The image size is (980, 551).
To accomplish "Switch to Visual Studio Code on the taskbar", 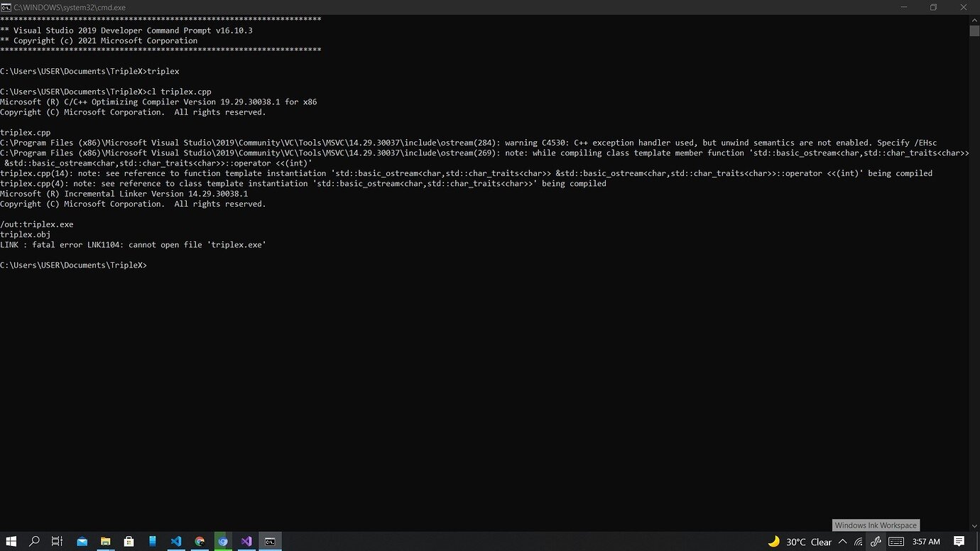I will [x=176, y=541].
